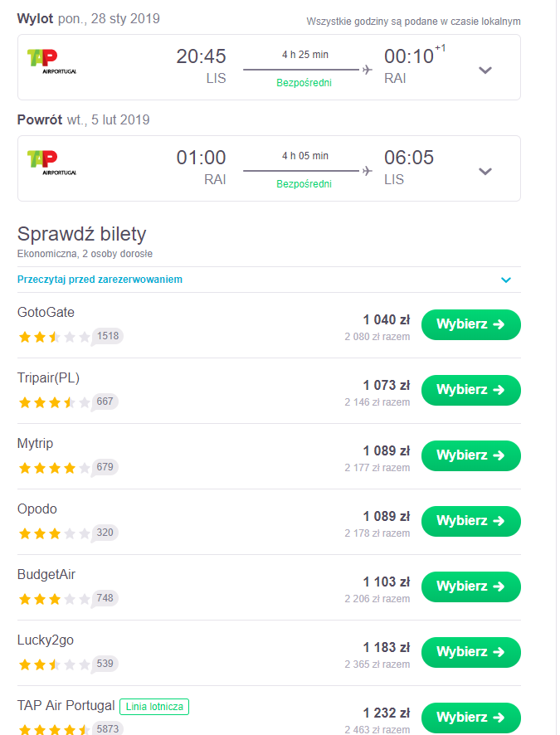Pick Lucky2go offer for 1 183 zł
This screenshot has width=560, height=735.
[x=471, y=653]
